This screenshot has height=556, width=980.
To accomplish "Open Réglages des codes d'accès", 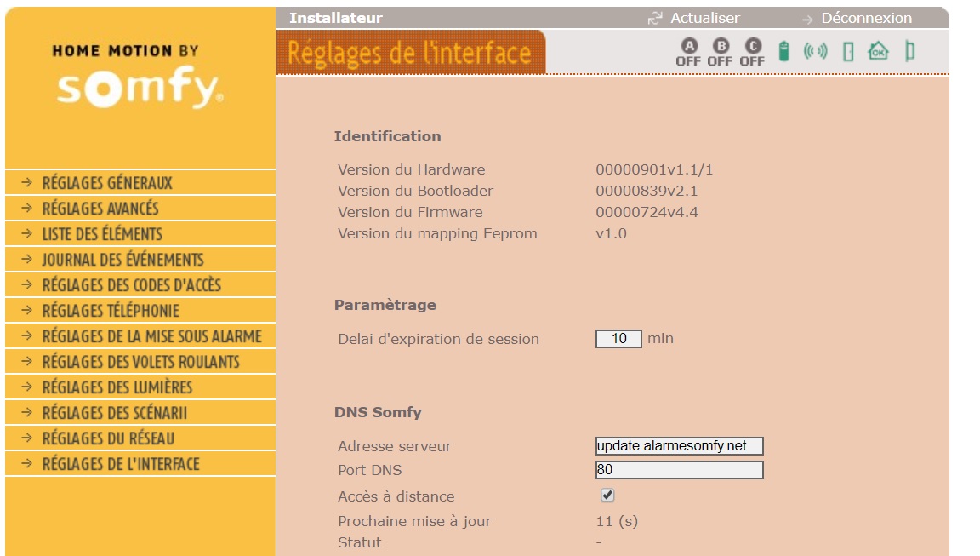I will click(140, 285).
